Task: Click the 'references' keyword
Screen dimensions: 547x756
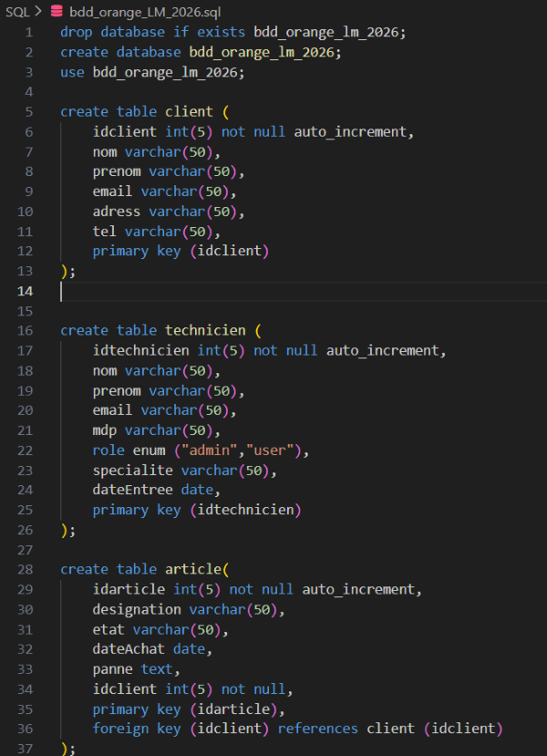Action: click(318, 729)
